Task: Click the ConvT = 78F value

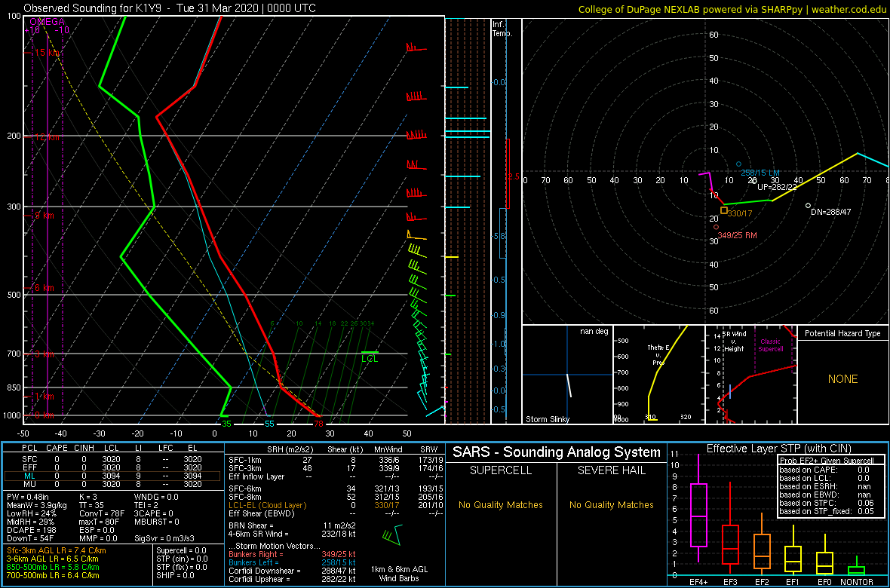Action: click(x=102, y=513)
